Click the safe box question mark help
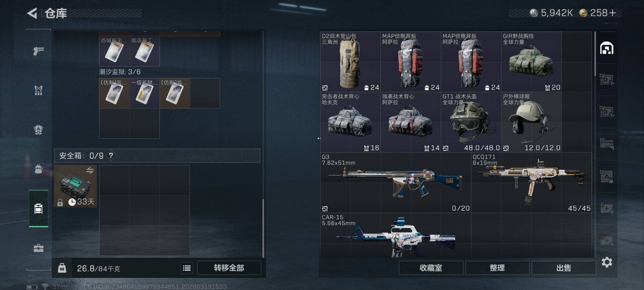Viewport: 644px width, 290px height. tap(111, 156)
